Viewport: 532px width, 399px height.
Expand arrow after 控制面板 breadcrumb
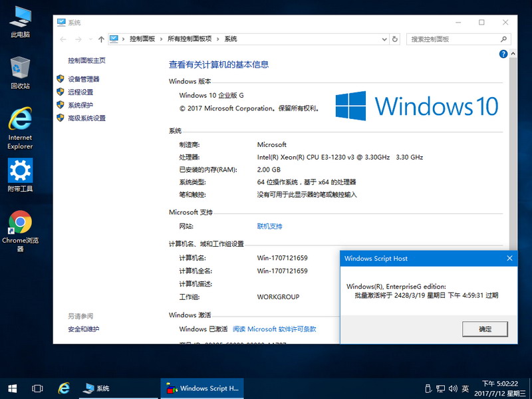coord(161,39)
